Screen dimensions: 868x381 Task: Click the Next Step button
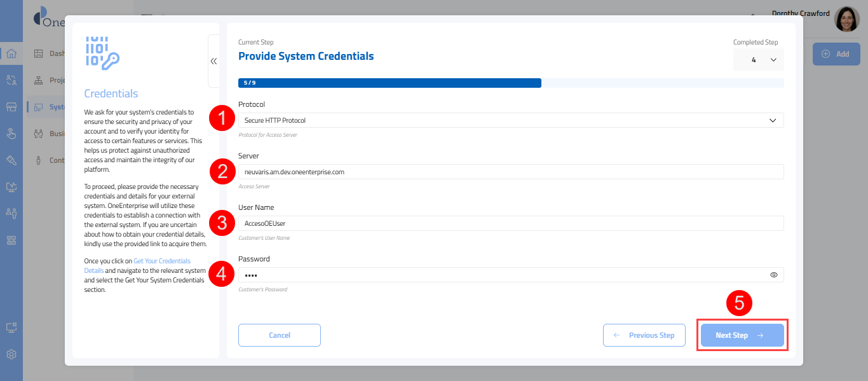click(742, 335)
